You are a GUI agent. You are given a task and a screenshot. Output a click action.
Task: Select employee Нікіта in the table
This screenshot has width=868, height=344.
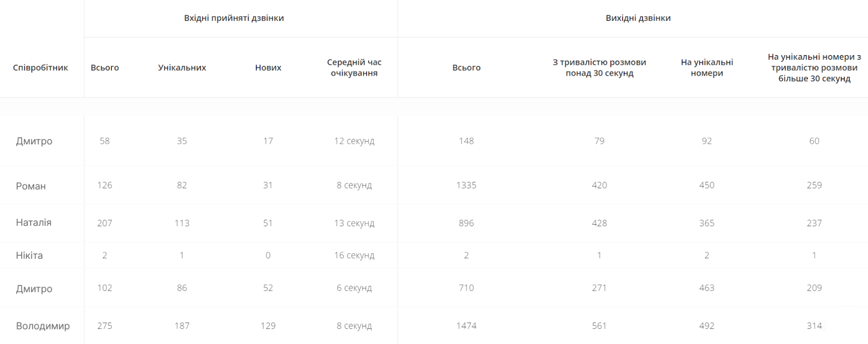pos(29,256)
